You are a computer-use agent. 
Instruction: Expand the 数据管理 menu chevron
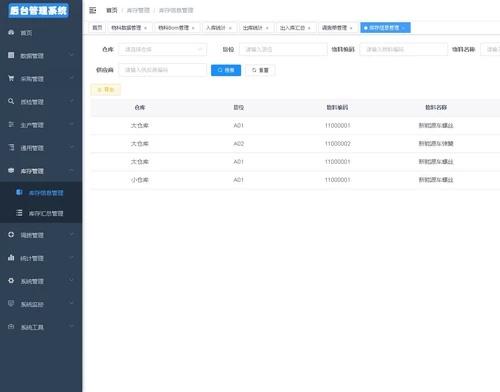point(71,55)
